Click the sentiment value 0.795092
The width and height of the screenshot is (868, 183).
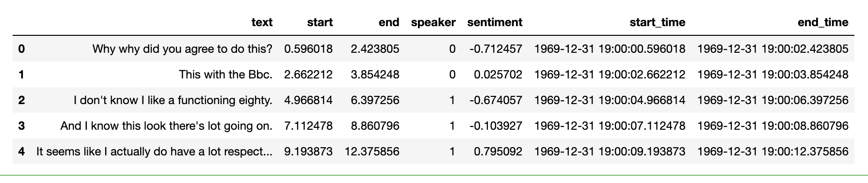click(498, 152)
